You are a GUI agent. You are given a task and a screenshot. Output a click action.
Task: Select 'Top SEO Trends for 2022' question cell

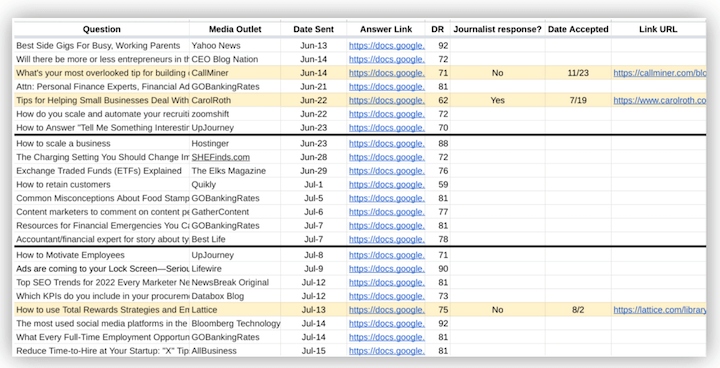101,283
